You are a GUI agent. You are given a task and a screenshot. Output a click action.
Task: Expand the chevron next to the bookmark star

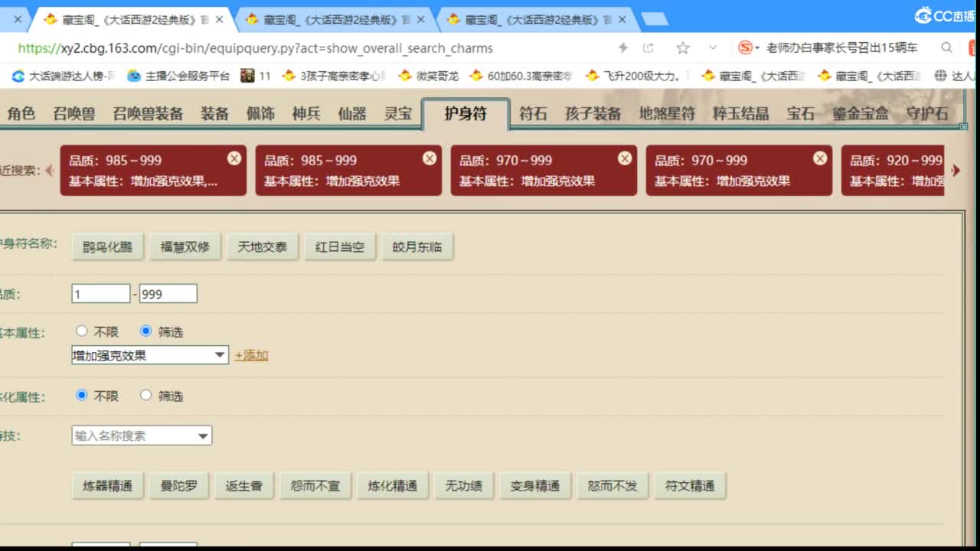click(713, 47)
